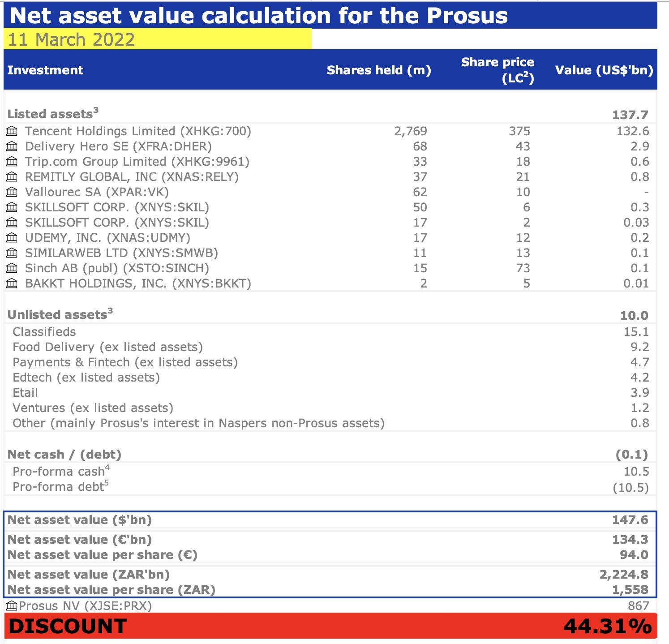Select 'Net asset value ($'bn)' value '147.6'
Screen dimensions: 669x644
(x=630, y=520)
